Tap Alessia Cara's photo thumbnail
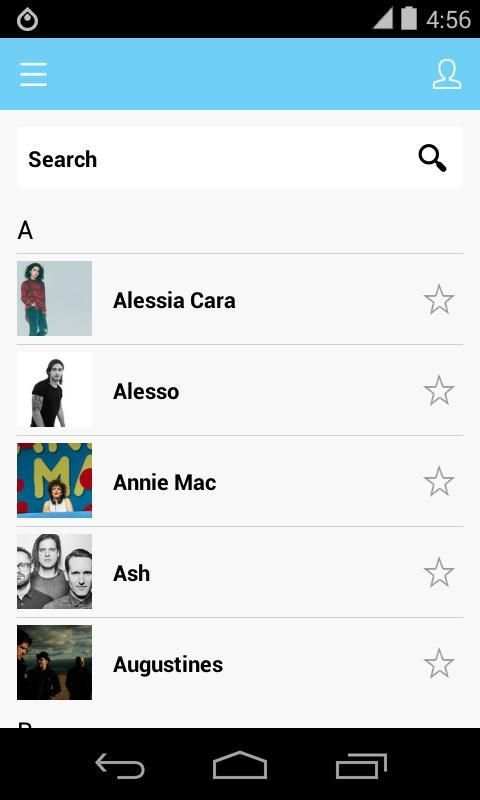The width and height of the screenshot is (480, 800). click(x=55, y=298)
